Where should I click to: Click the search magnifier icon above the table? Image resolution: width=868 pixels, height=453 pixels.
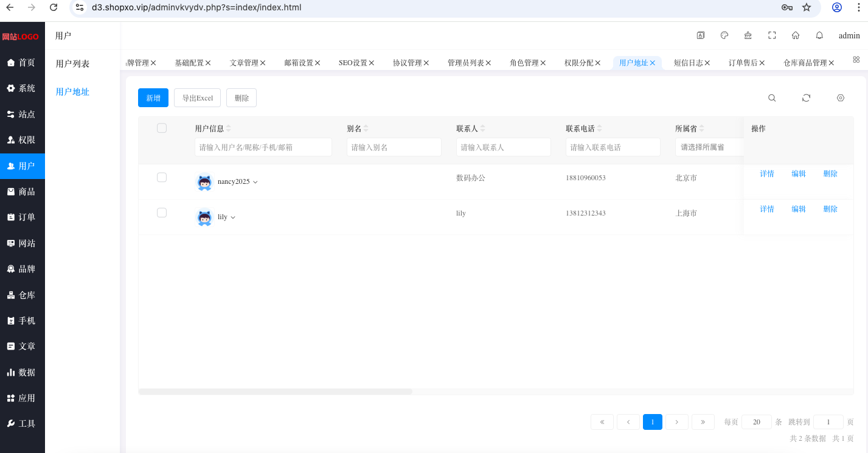772,98
